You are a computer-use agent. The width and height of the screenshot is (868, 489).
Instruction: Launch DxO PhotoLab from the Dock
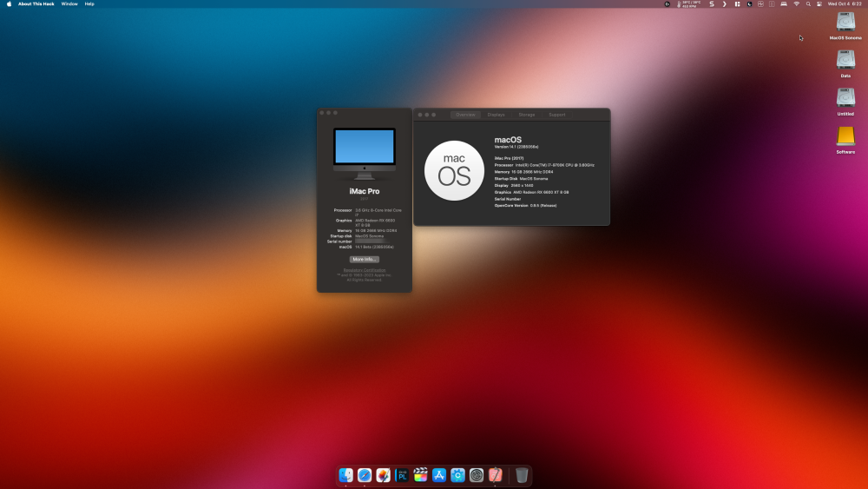click(402, 475)
